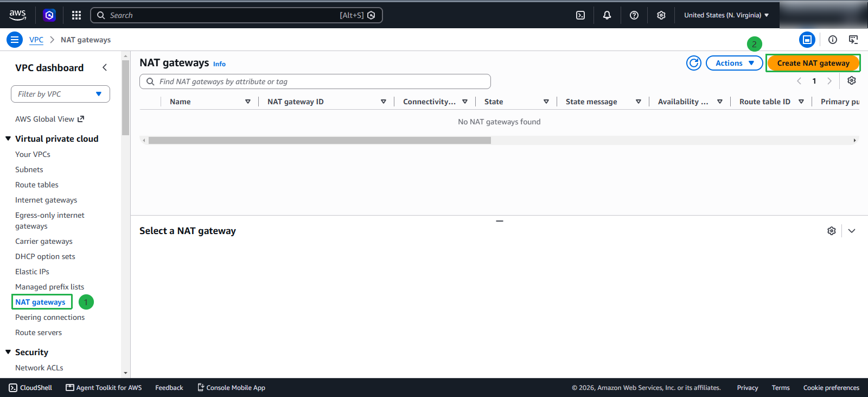868x397 pixels.
Task: Open AWS Global View external link
Action: tap(50, 119)
